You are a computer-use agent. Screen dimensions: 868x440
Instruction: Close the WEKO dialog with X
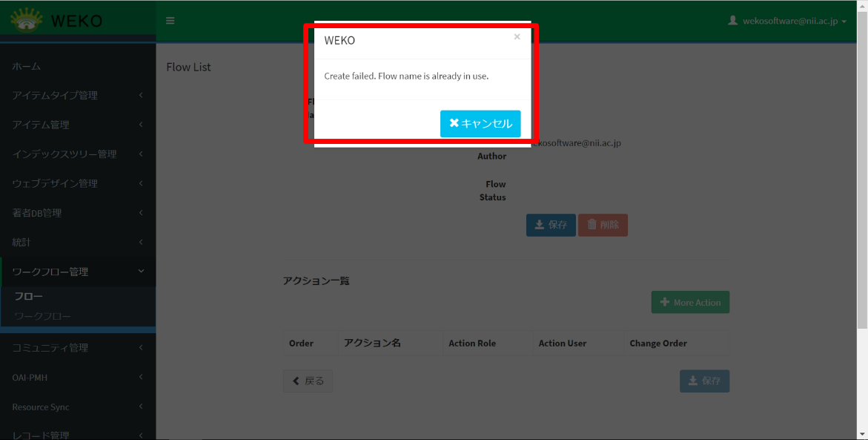tap(517, 37)
